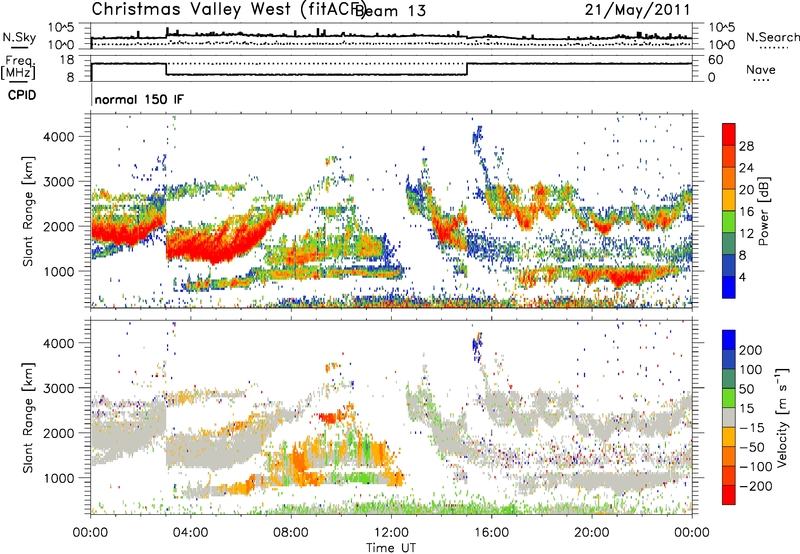800x554 pixels.
Task: Click the '16:00' time tick label
Action: [491, 533]
